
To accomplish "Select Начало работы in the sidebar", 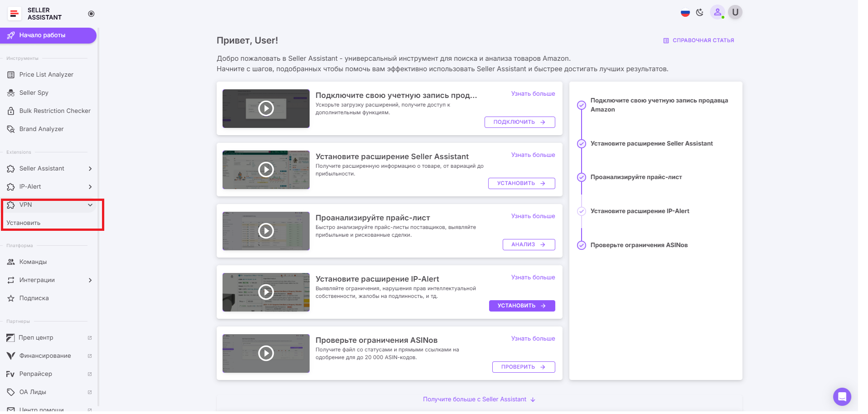I will pos(42,35).
